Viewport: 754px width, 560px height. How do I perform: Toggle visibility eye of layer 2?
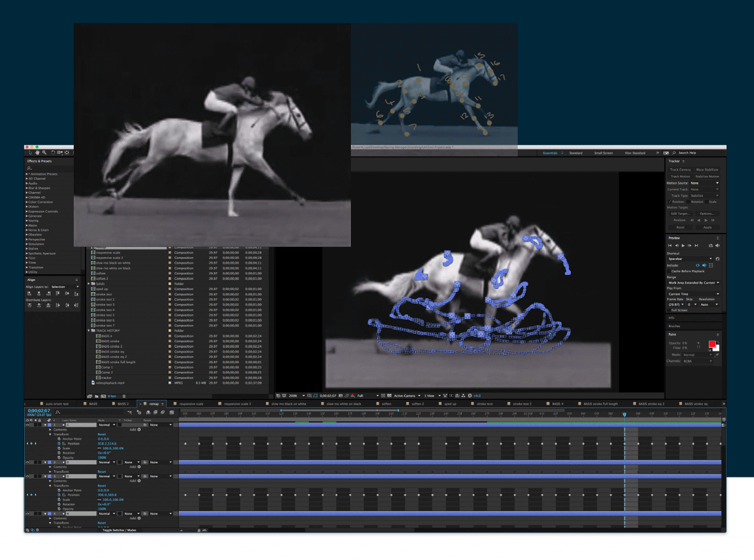tap(28, 462)
